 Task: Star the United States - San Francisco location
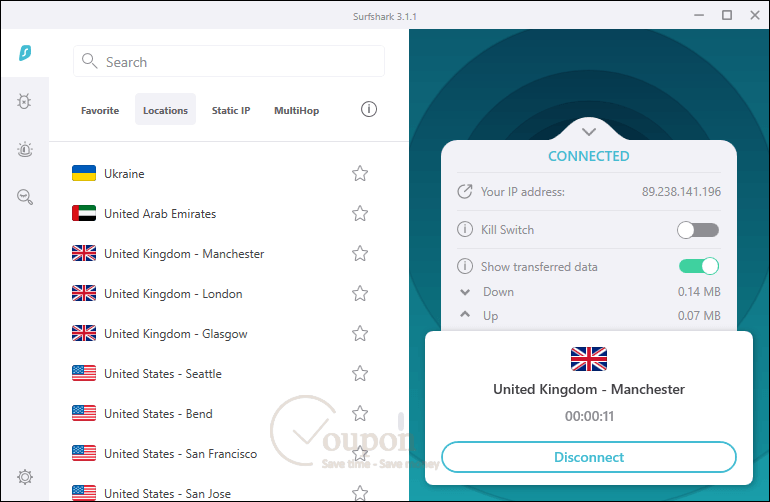(x=360, y=453)
